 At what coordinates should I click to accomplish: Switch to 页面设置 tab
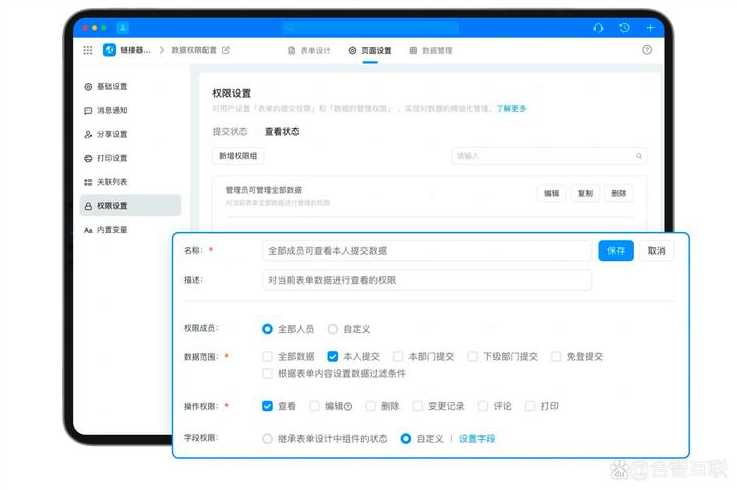[370, 50]
